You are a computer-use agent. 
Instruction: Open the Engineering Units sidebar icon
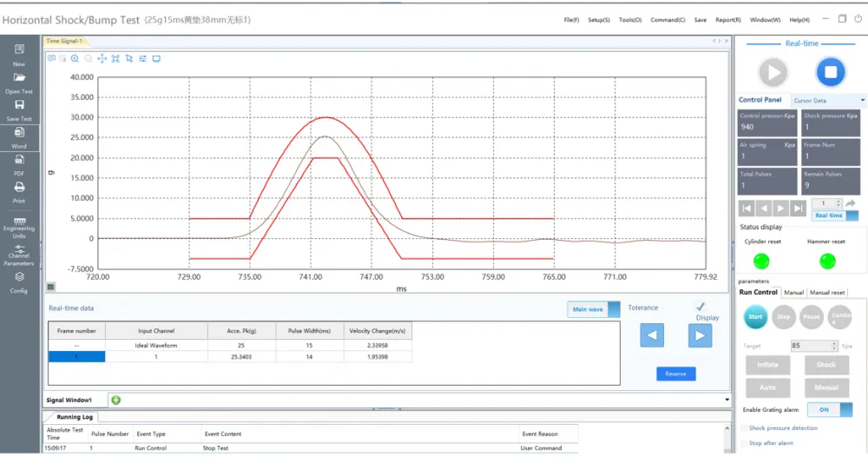tap(19, 221)
